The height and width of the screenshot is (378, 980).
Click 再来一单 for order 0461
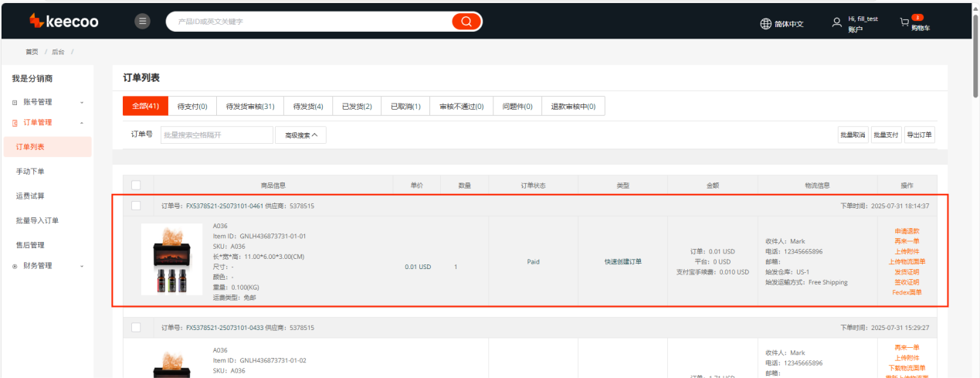tap(907, 241)
